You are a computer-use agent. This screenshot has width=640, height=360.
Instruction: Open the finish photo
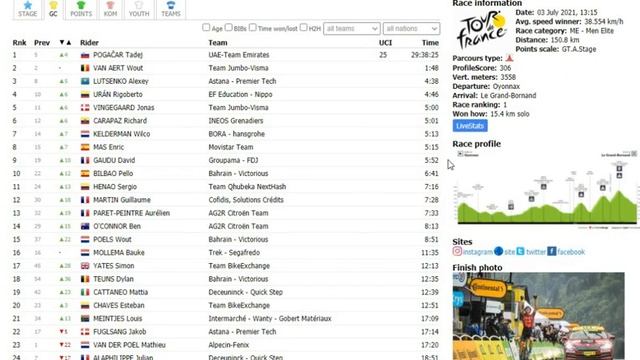pos(538,316)
